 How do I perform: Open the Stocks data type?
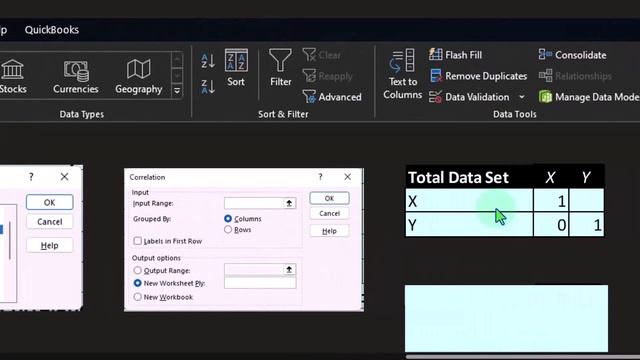pyautogui.click(x=13, y=77)
